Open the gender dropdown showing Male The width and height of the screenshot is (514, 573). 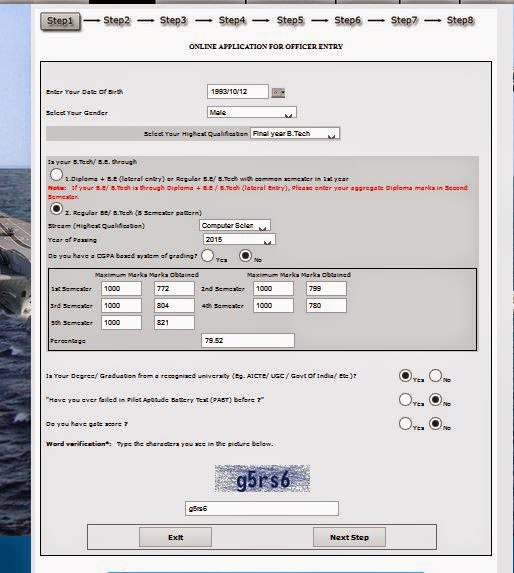click(252, 112)
